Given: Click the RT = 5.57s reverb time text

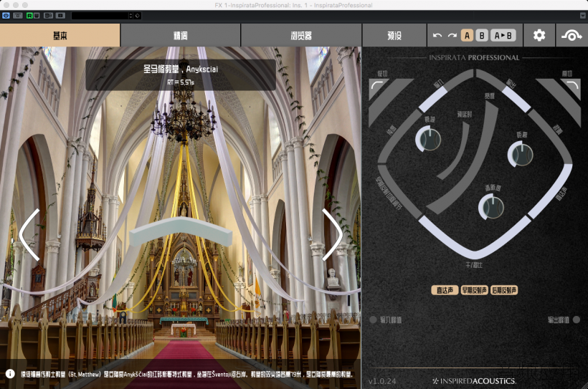Looking at the screenshot, I should (181, 82).
